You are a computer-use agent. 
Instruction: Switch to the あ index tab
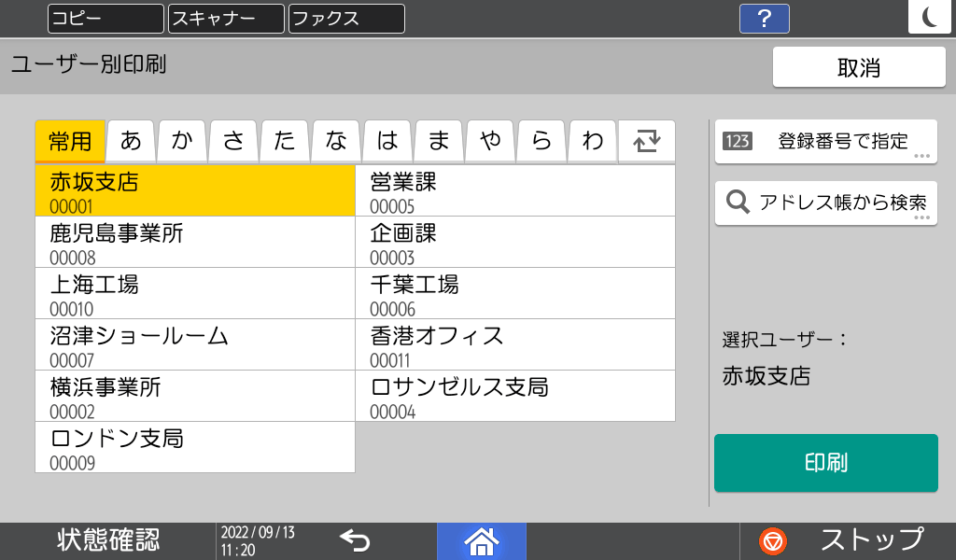pos(130,140)
